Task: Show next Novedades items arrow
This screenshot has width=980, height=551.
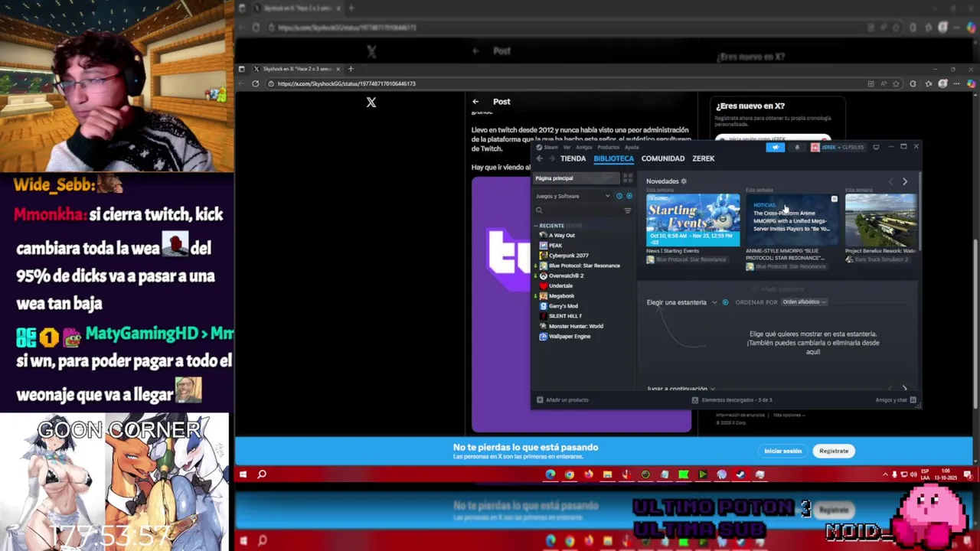Action: click(x=904, y=181)
